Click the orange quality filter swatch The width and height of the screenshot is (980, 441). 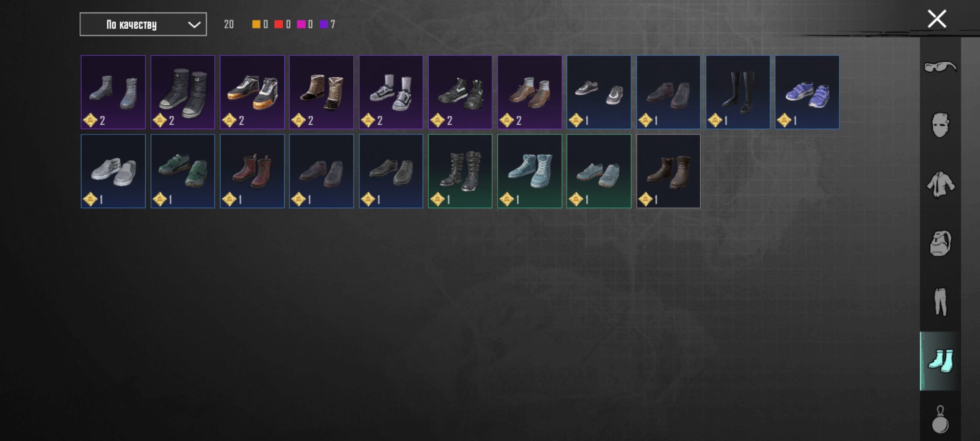[x=257, y=24]
